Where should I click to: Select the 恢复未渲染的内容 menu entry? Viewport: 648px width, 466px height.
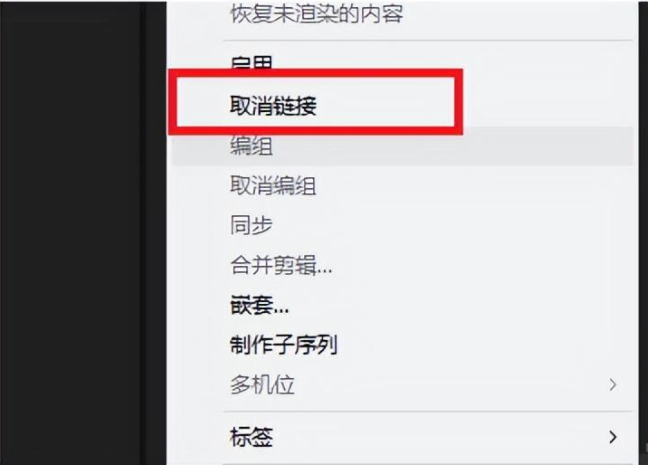click(x=317, y=13)
